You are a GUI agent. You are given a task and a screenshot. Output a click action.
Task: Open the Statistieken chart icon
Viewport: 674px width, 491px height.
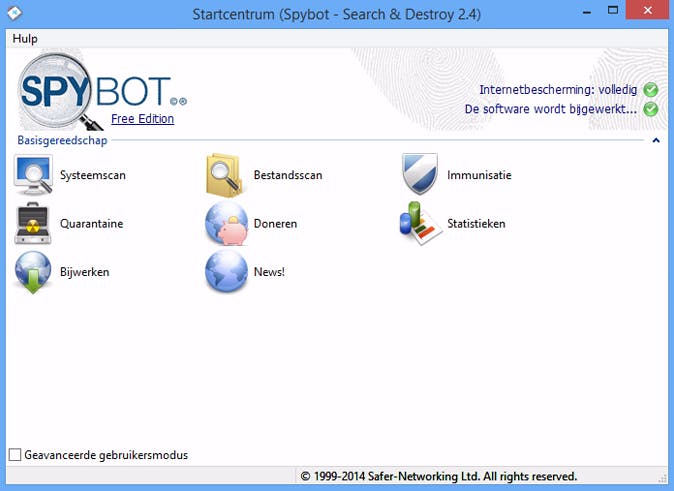pos(420,224)
